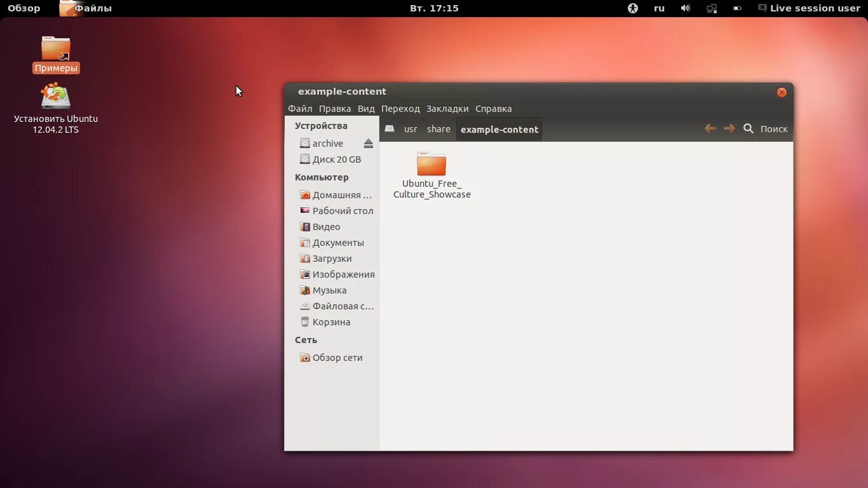Viewport: 868px width, 488px height.
Task: Open the Справка menu
Action: tap(494, 109)
